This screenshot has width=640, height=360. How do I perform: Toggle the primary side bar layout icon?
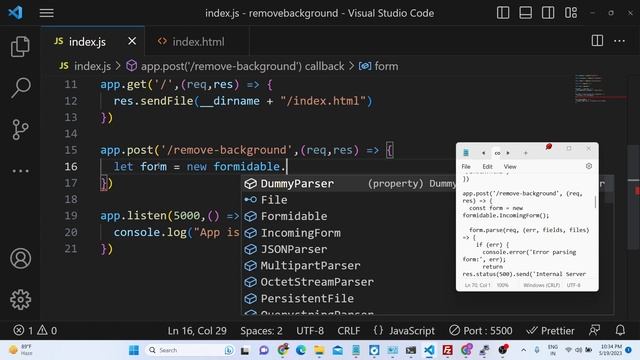coord(503,13)
